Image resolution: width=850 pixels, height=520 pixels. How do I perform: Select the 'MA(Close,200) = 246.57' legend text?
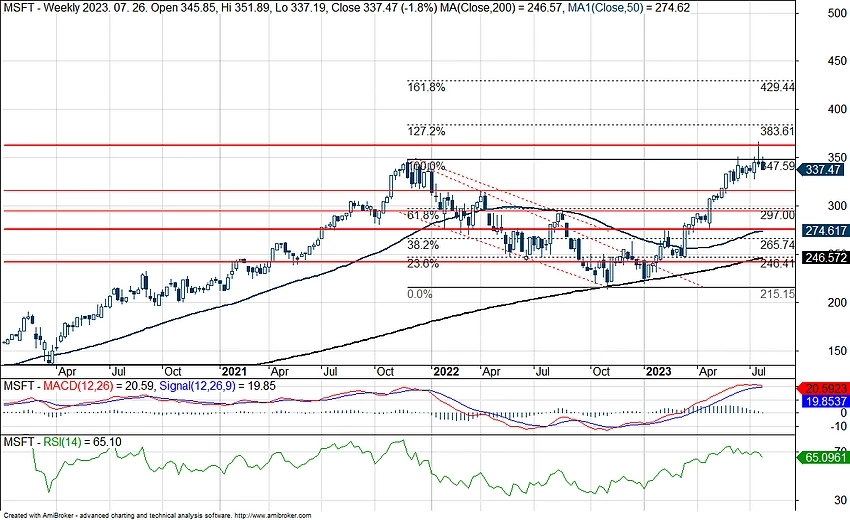point(499,8)
